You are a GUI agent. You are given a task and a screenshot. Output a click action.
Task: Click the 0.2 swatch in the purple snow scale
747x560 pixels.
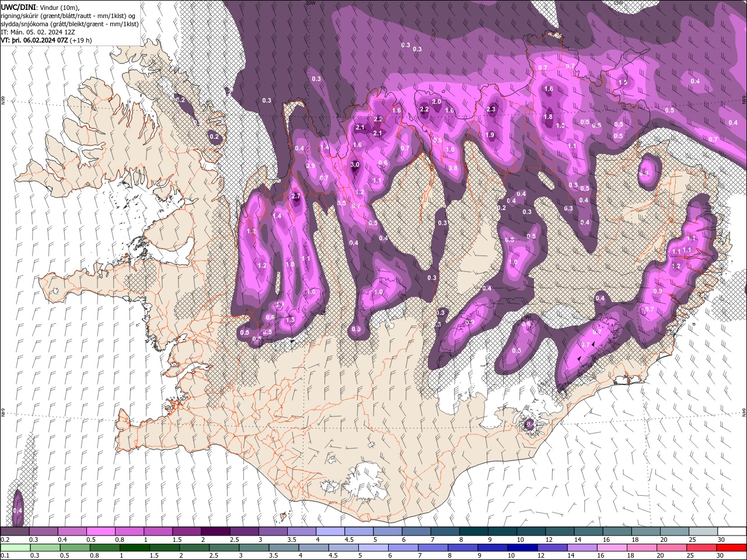pos(15,531)
